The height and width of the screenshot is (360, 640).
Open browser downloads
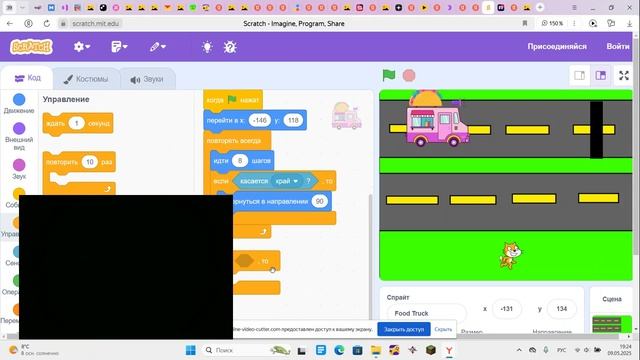click(630, 24)
